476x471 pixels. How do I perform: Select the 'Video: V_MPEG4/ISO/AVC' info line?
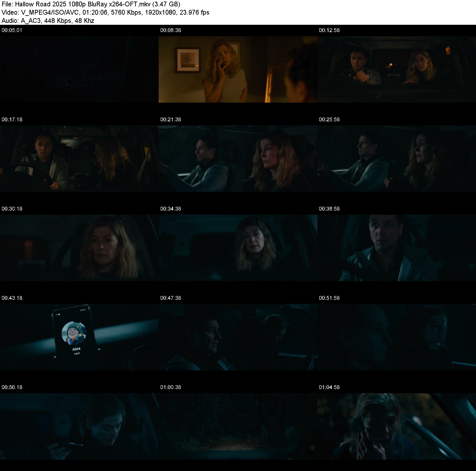[105, 12]
